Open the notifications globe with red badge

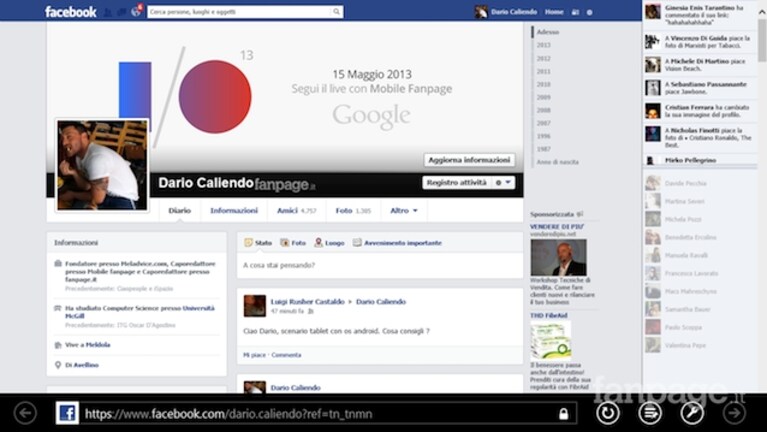tap(136, 11)
